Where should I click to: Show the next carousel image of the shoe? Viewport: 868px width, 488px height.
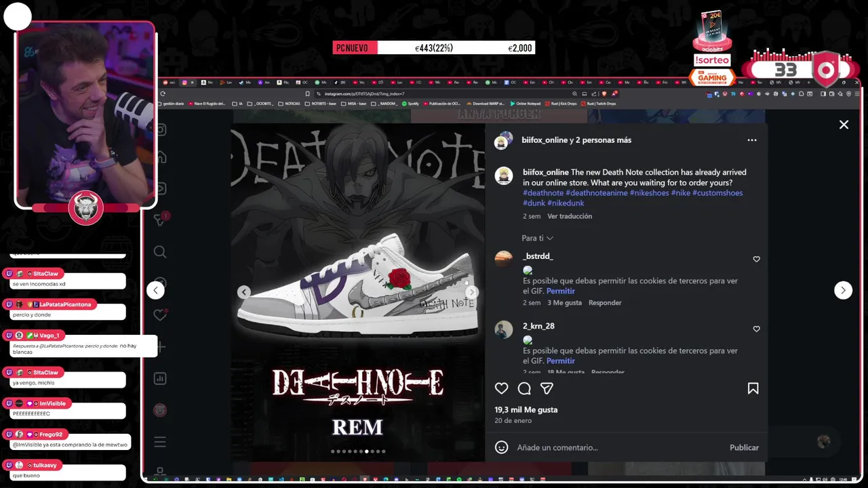471,292
